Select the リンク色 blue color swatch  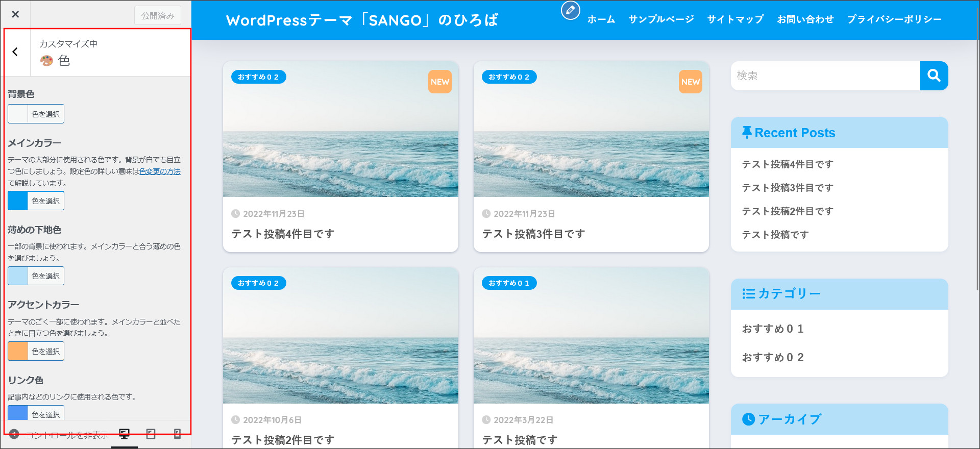tap(18, 413)
